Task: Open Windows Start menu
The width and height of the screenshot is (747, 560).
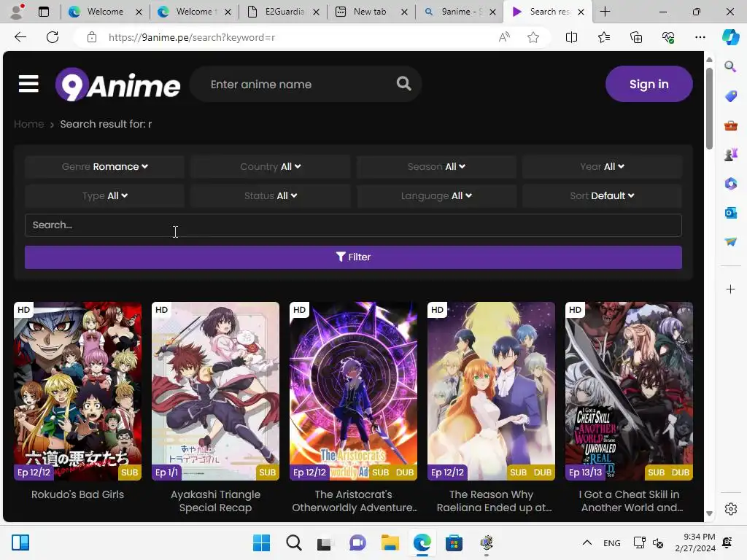Action: tap(261, 542)
